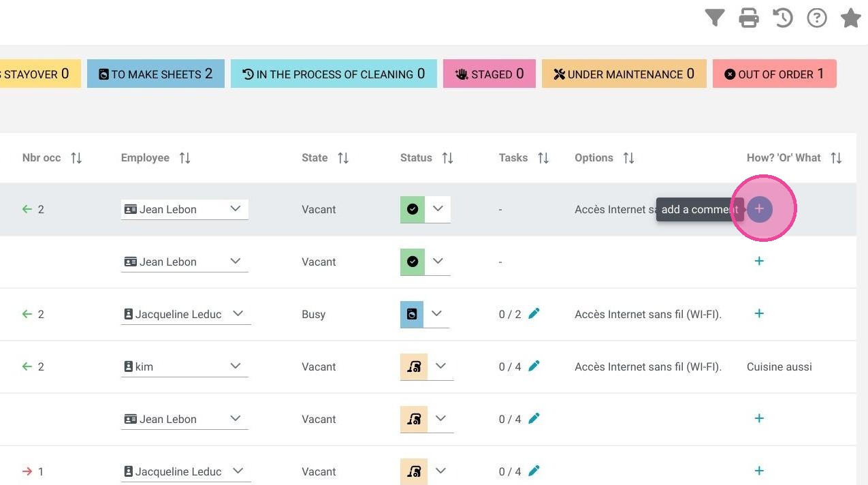Viewport: 868px width, 485px height.
Task: Expand status dropdown in first row
Action: tap(438, 209)
